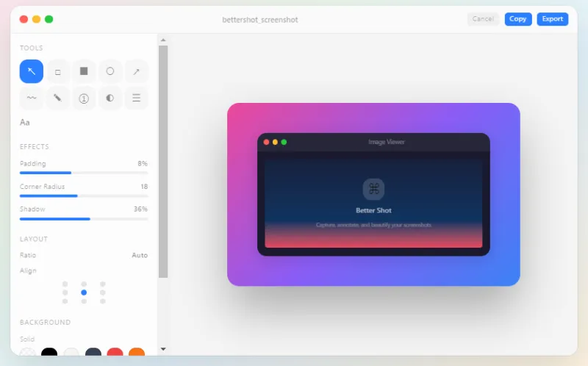Select the numbered step counter tool
This screenshot has height=366, width=588.
coord(84,98)
